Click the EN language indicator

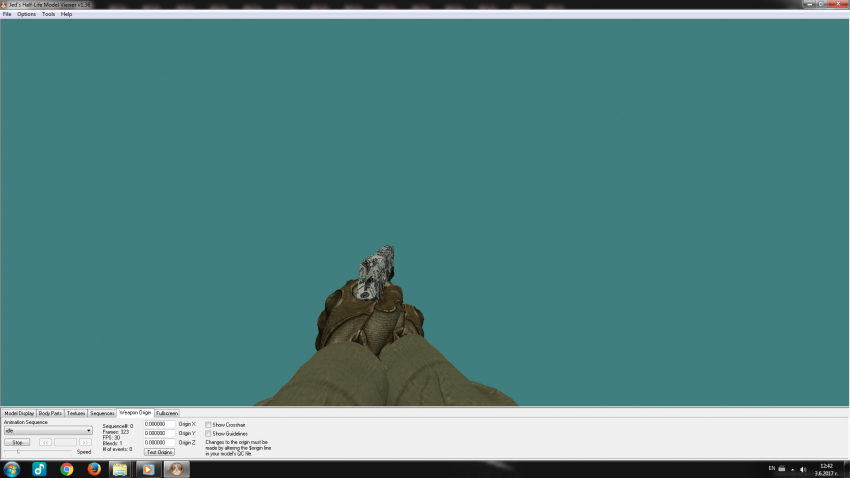(771, 468)
